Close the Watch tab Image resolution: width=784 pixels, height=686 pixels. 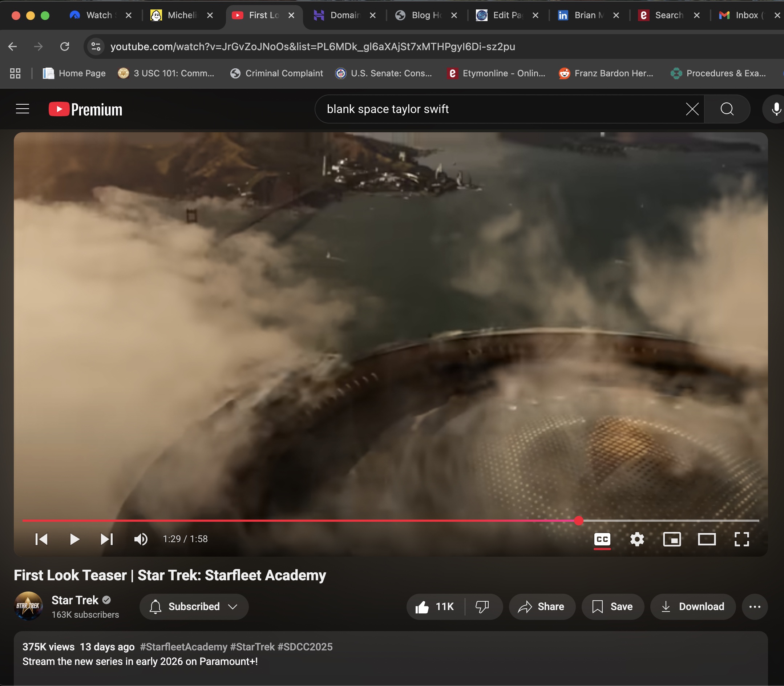(x=129, y=15)
